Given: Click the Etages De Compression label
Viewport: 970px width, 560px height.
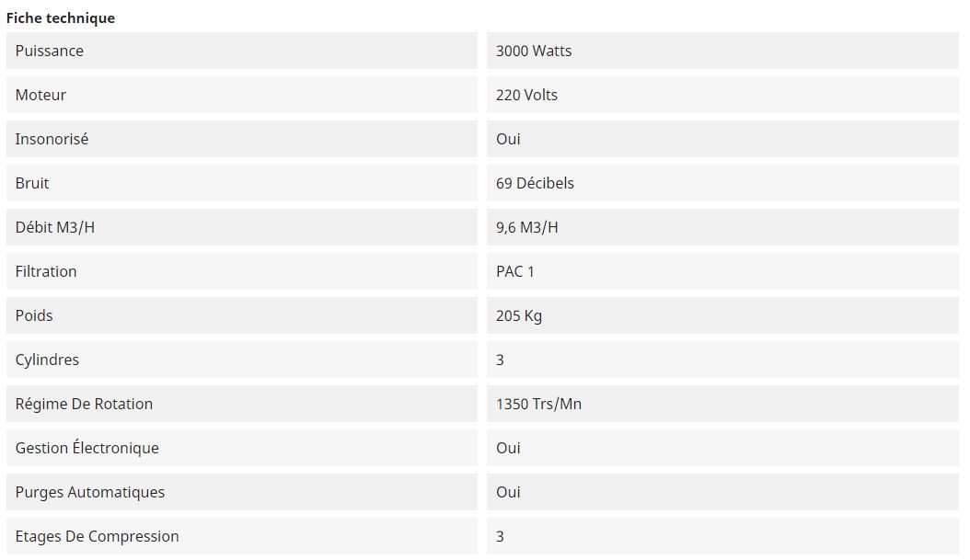Looking at the screenshot, I should click(x=98, y=537).
